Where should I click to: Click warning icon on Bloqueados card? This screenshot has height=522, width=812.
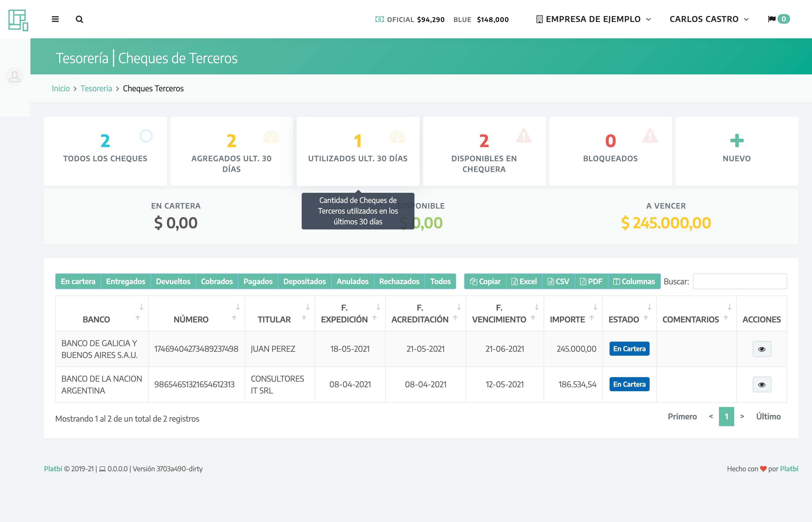point(650,135)
